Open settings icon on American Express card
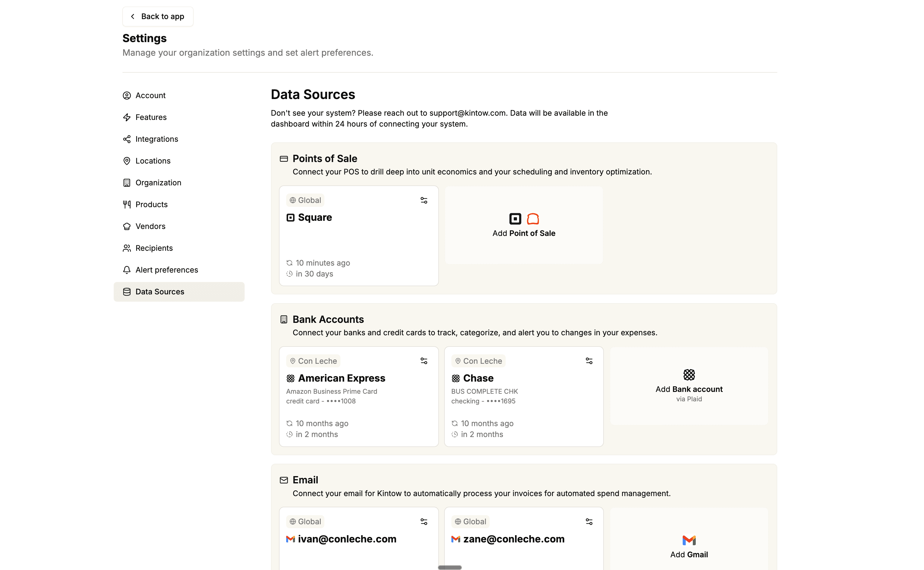Viewport: 924px width, 570px height. (x=424, y=361)
